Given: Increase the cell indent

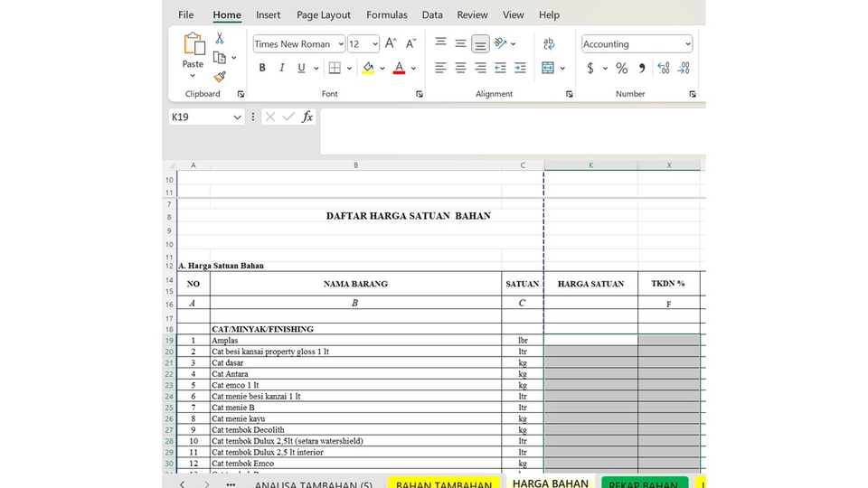Looking at the screenshot, I should (x=521, y=68).
